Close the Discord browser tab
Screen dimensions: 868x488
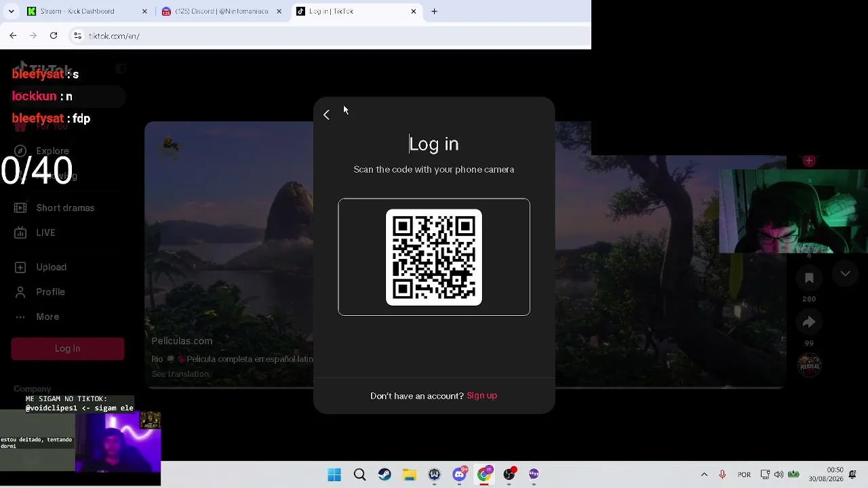(x=279, y=12)
